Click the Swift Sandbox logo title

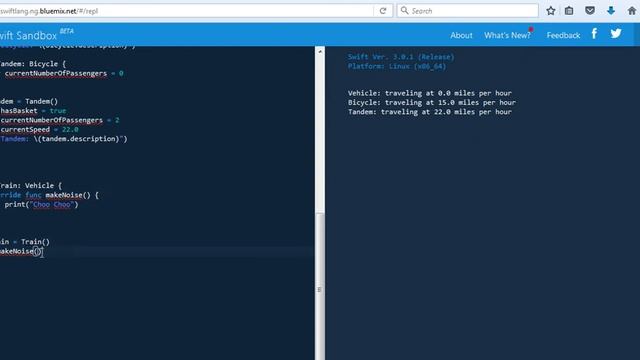tap(29, 36)
